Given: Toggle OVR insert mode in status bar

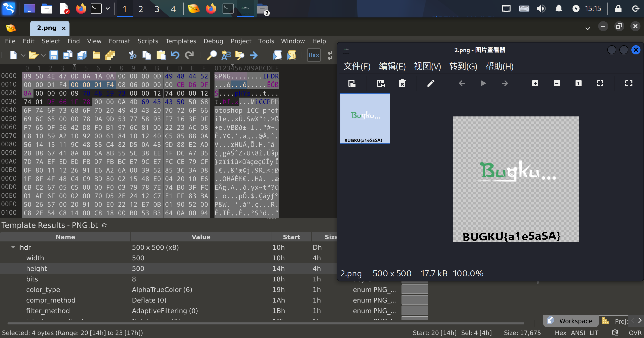Looking at the screenshot, I should 635,333.
